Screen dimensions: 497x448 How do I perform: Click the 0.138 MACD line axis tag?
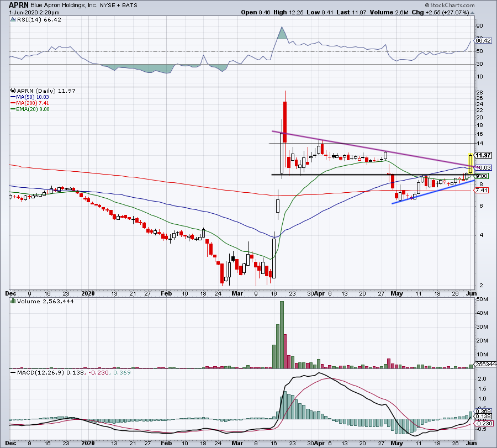[483, 417]
